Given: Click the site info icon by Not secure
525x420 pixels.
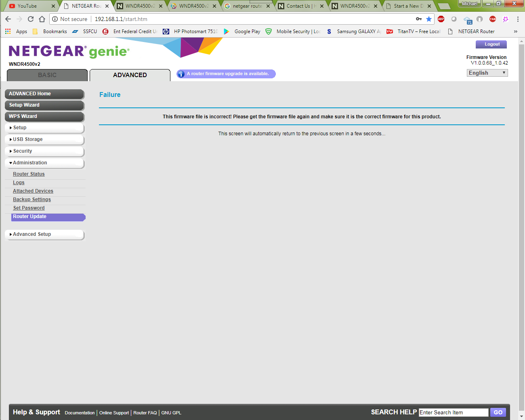Looking at the screenshot, I should coord(55,19).
